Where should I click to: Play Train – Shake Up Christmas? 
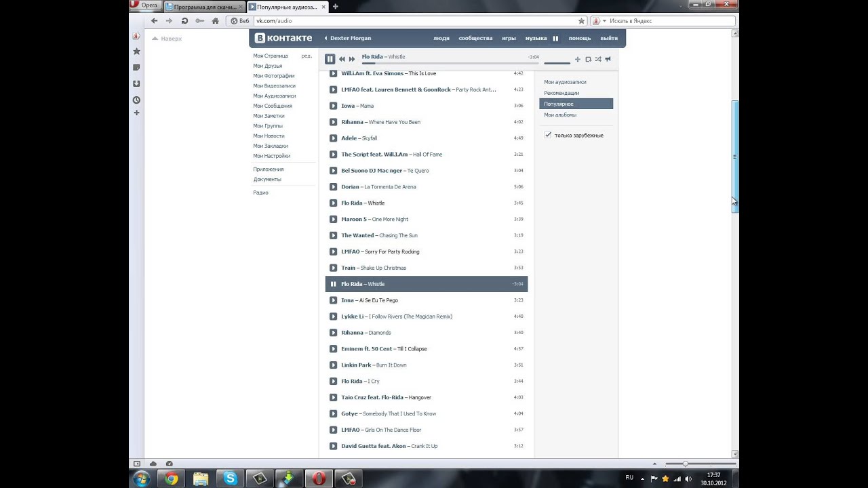pyautogui.click(x=333, y=268)
